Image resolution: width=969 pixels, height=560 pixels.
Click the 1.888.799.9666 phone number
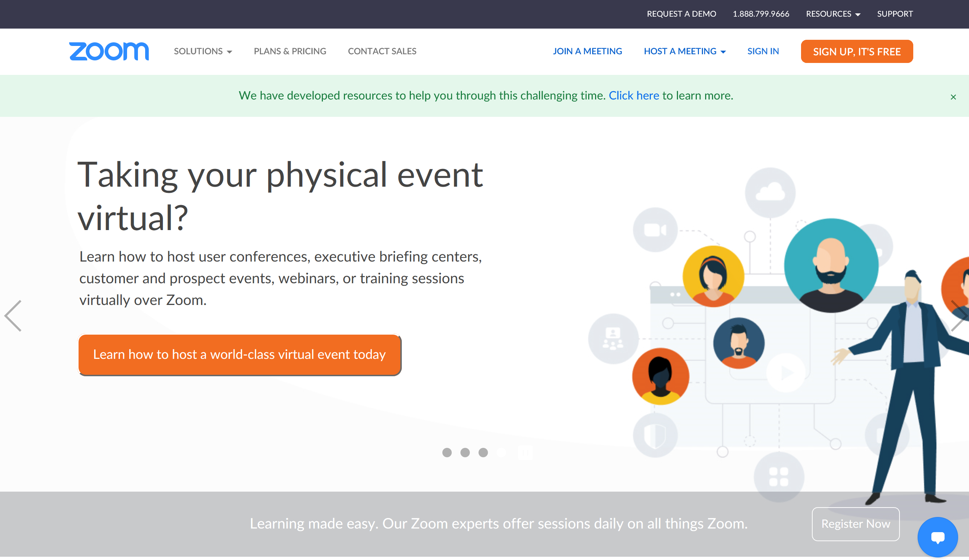click(761, 14)
